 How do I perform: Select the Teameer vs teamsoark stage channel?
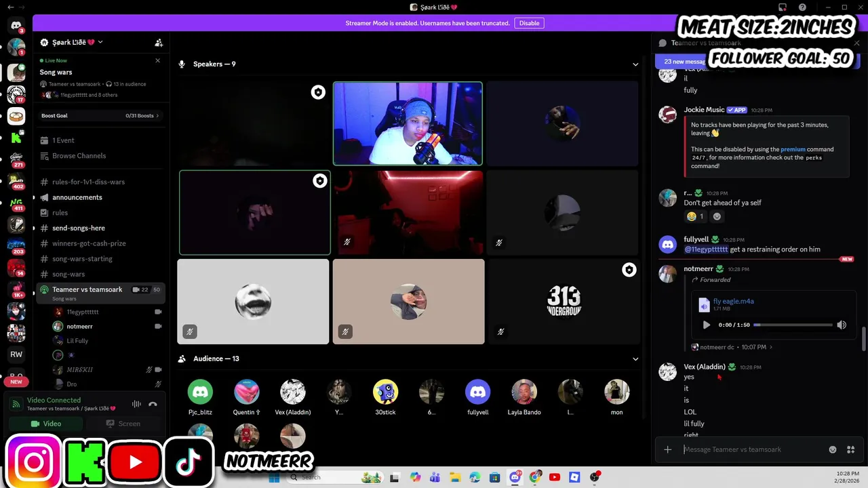point(100,293)
